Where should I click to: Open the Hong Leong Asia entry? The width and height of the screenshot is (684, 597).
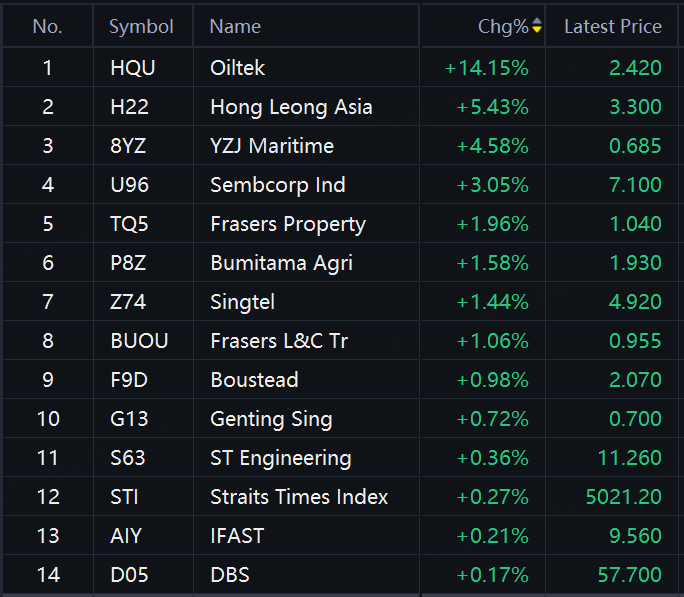pyautogui.click(x=340, y=106)
